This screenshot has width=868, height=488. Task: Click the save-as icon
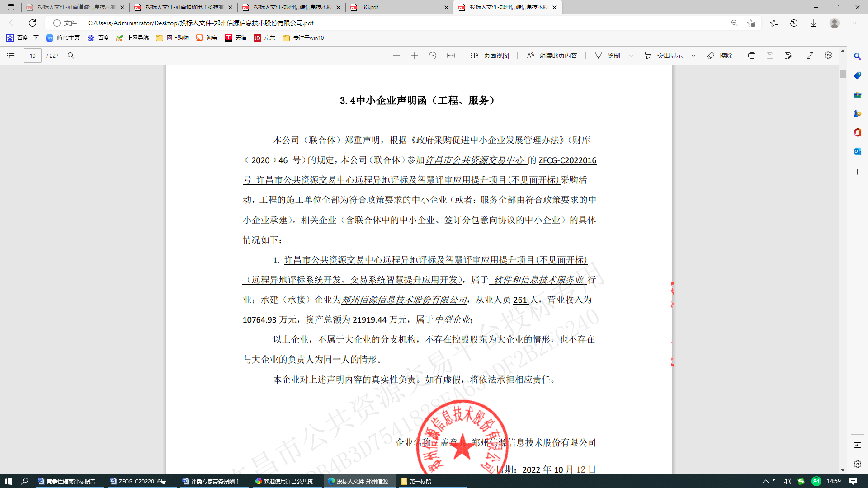tap(788, 56)
